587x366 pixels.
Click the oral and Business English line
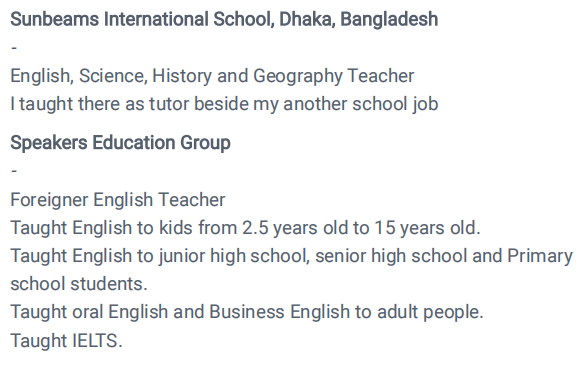247,312
